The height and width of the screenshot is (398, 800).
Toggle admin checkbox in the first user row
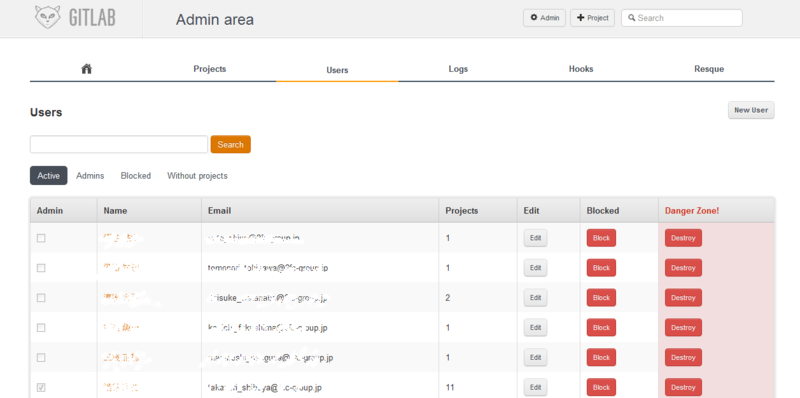[x=41, y=238]
